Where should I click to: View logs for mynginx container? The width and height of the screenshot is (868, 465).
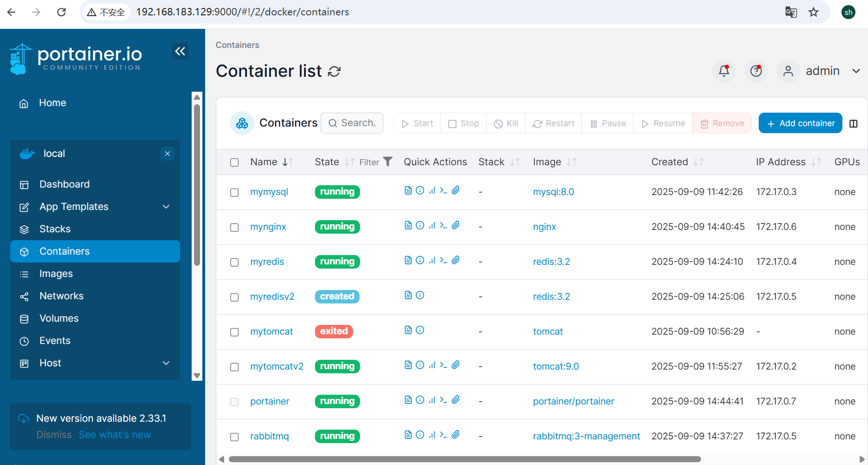click(408, 225)
